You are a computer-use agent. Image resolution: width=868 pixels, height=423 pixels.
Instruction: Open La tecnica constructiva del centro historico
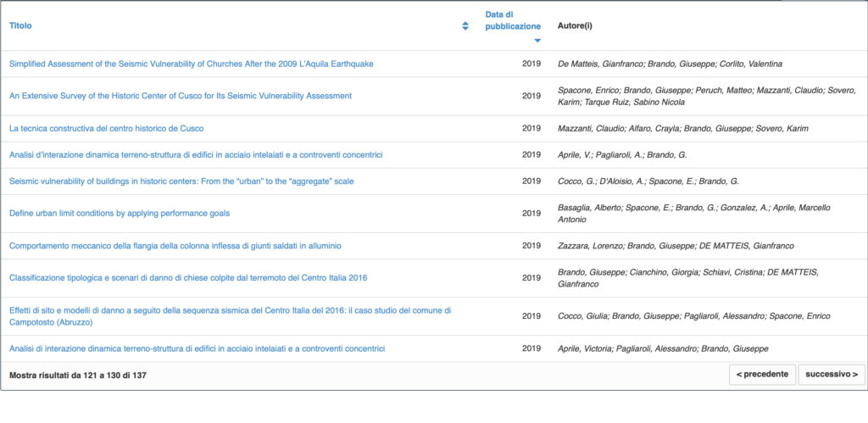click(x=106, y=129)
